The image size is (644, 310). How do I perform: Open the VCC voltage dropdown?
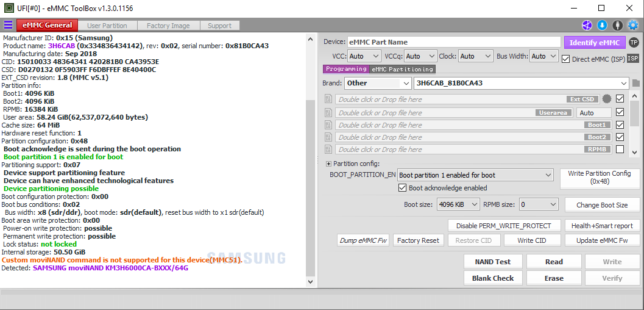(x=364, y=56)
